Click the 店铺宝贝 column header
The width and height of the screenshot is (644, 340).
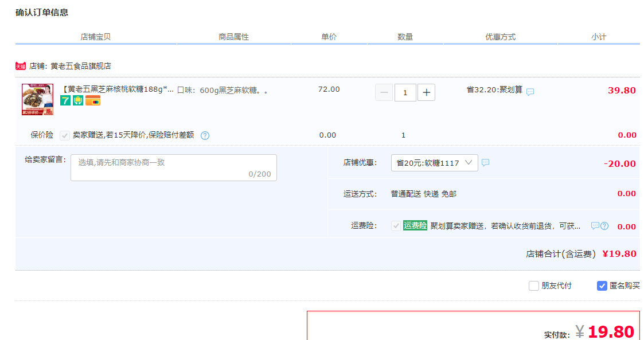[x=95, y=37]
